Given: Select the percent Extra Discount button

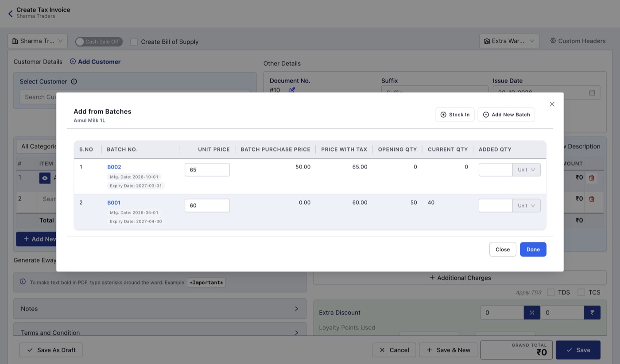Looking at the screenshot, I should (x=532, y=313).
